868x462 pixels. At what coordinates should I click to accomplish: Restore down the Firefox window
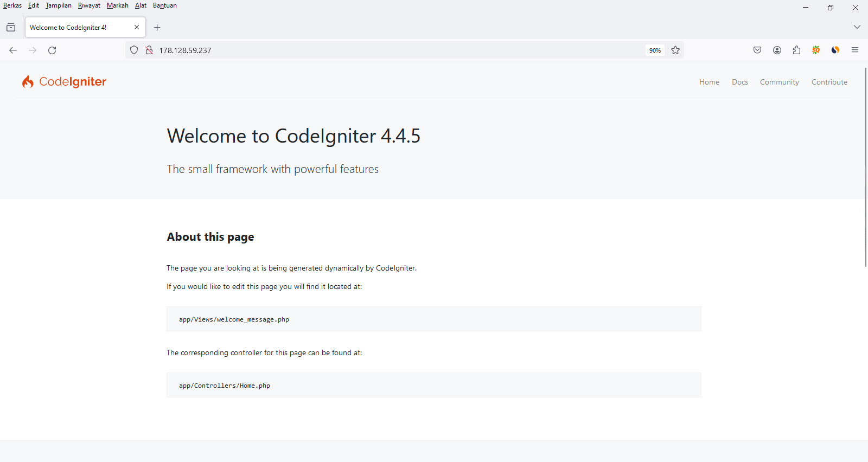831,8
